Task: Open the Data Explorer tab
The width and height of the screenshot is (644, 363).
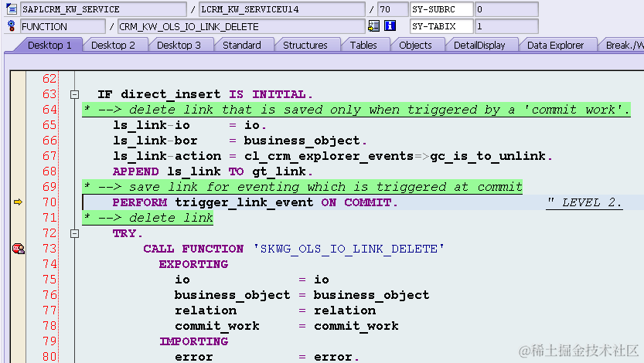Action: (555, 45)
